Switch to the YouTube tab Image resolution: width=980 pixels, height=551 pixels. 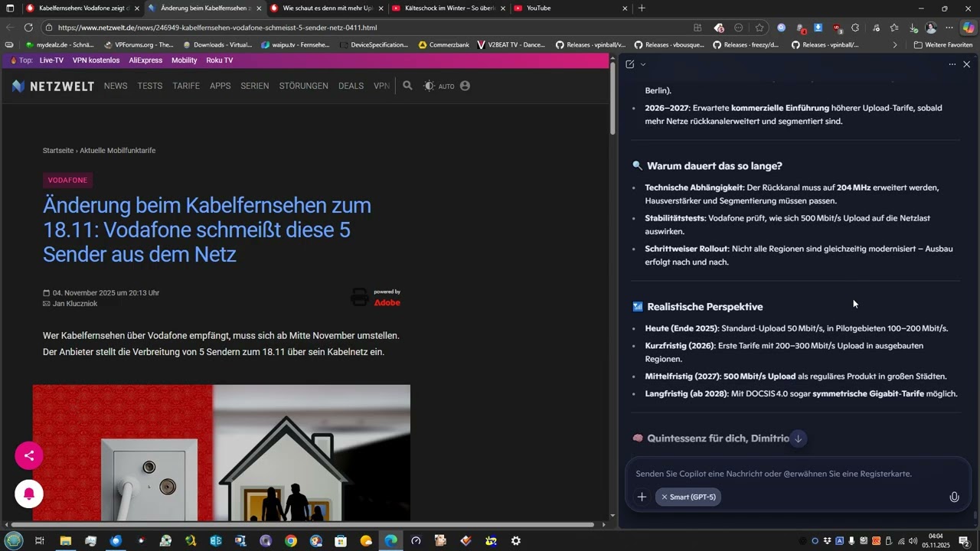pyautogui.click(x=570, y=8)
